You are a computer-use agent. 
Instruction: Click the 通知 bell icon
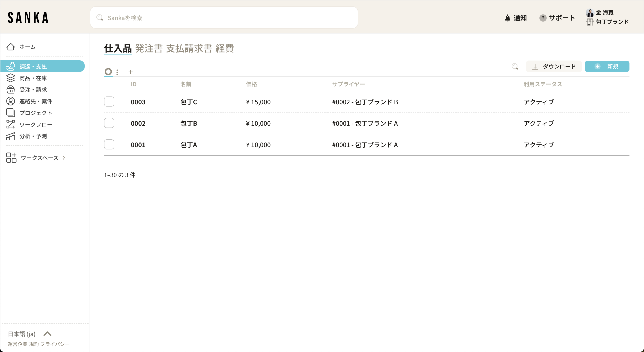click(x=508, y=18)
